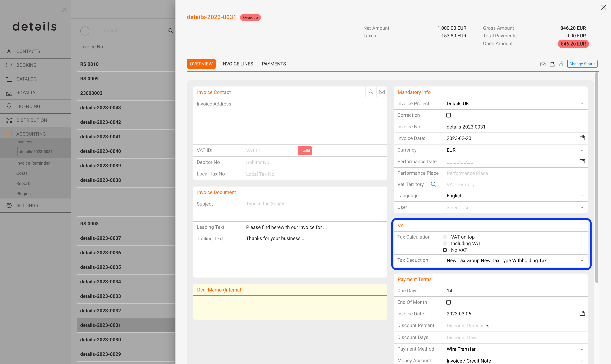Click the print icon in invoice toolbar

552,64
